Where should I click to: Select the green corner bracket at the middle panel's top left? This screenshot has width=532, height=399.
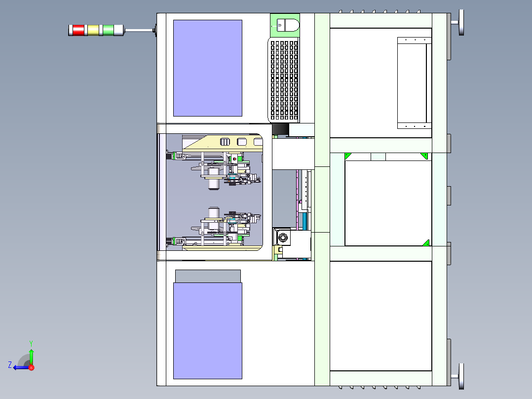point(348,156)
